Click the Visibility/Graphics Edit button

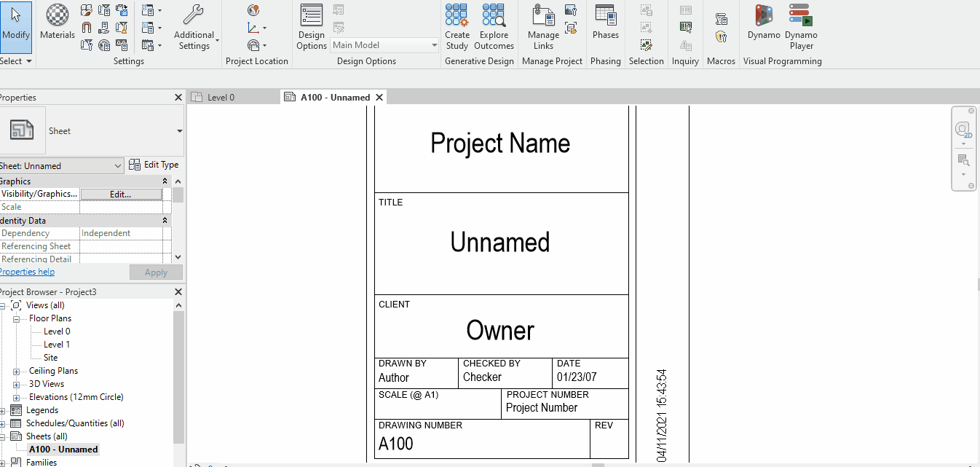tap(121, 195)
